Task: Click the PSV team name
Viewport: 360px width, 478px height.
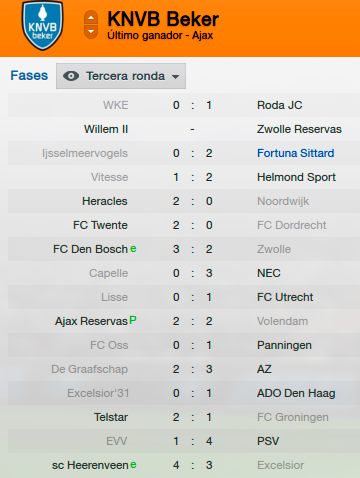Action: click(268, 441)
